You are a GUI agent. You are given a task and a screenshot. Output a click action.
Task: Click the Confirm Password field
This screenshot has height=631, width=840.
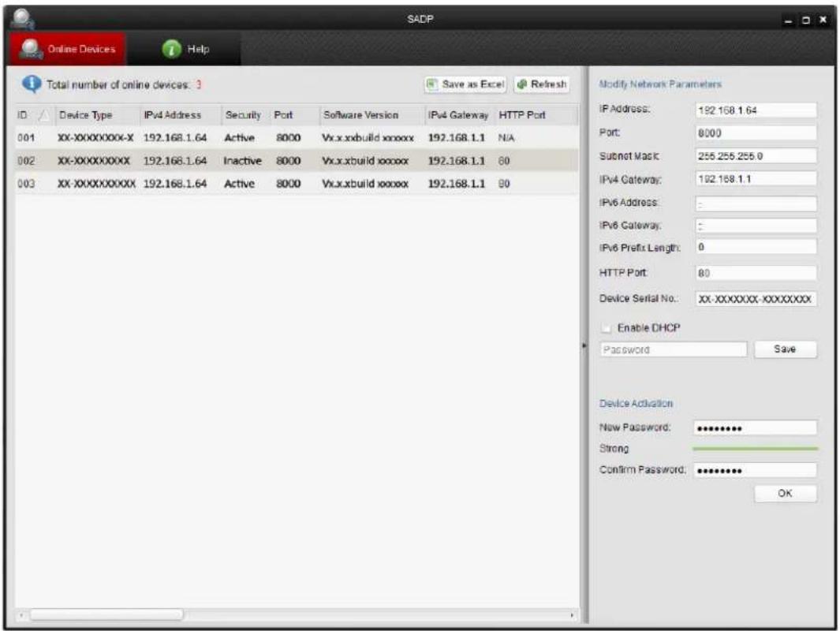click(756, 470)
